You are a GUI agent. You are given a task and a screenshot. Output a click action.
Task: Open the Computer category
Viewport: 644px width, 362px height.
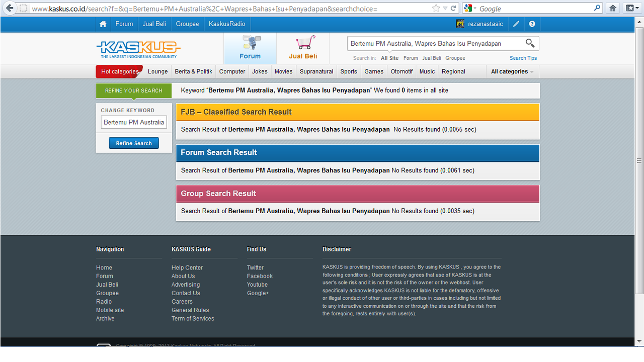pyautogui.click(x=232, y=71)
